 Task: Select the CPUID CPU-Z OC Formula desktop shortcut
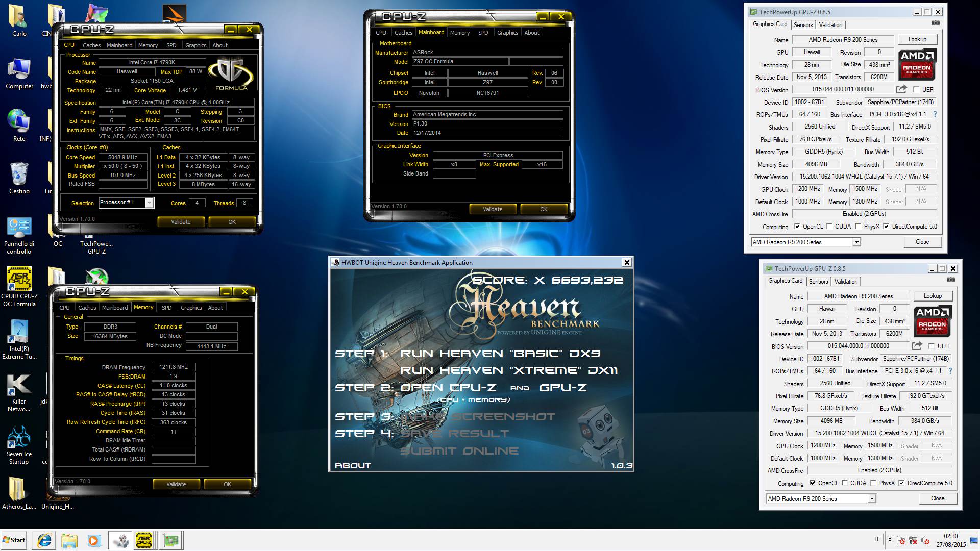point(19,286)
